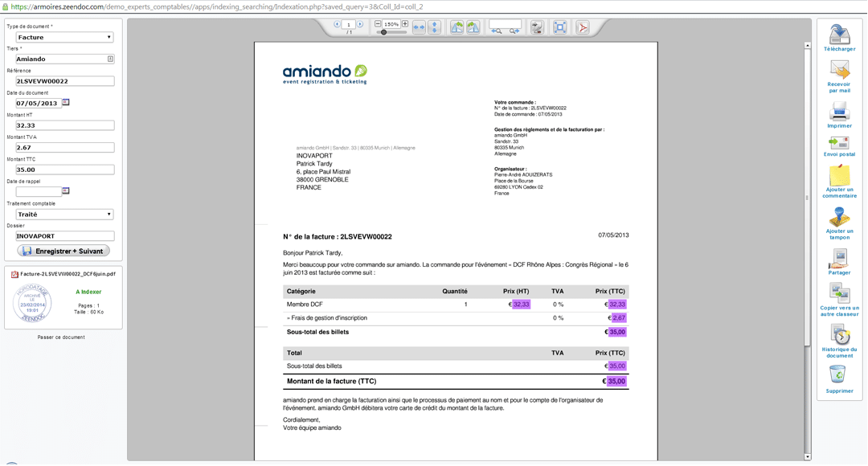Open Traitement comptable dropdown
Image resolution: width=868 pixels, height=466 pixels.
(64, 215)
